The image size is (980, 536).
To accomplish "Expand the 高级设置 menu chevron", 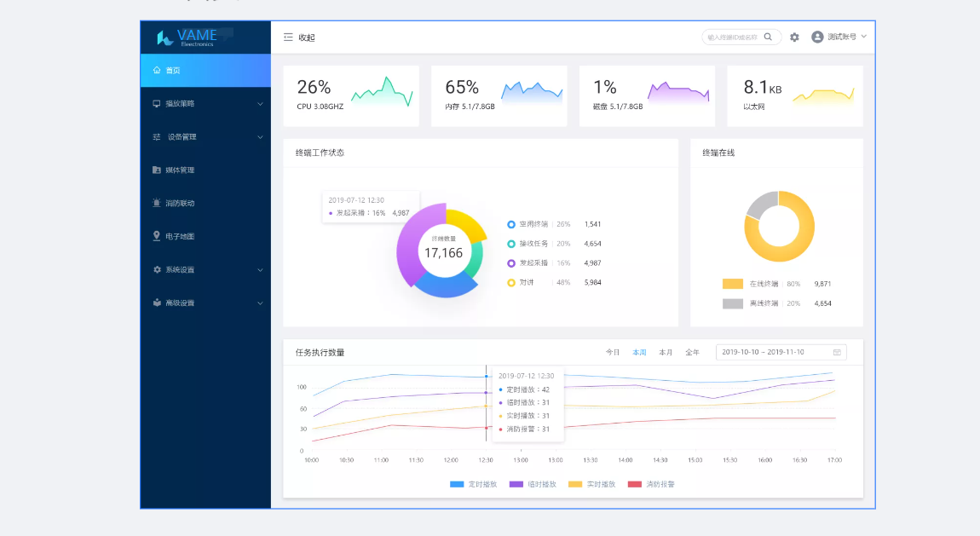I will point(260,303).
